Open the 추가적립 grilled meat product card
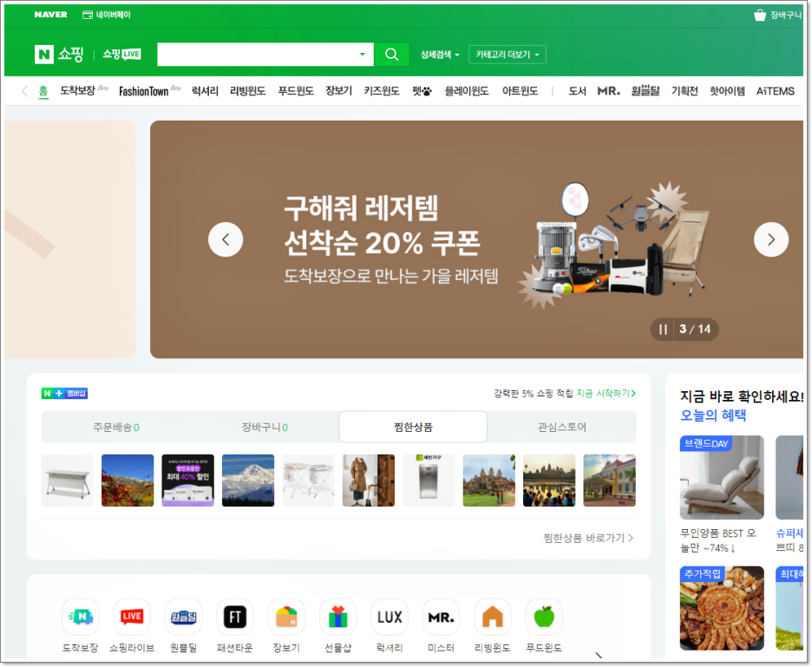The height and width of the screenshot is (667, 812). (722, 608)
